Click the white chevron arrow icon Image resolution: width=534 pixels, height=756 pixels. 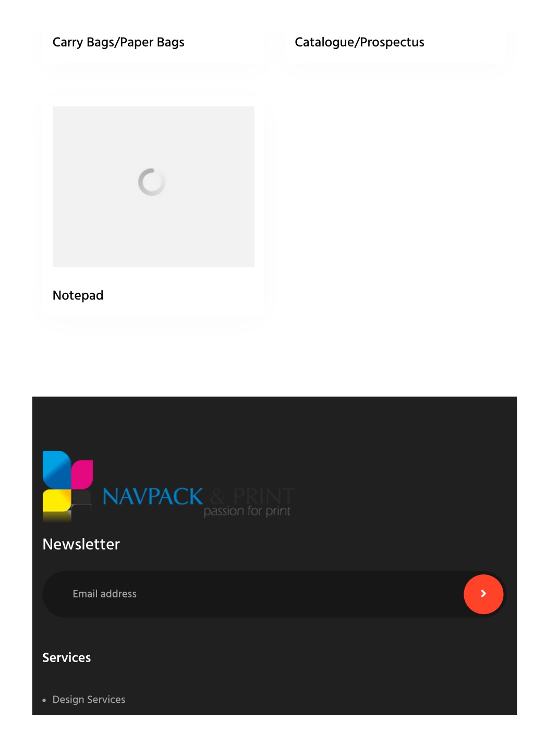tap(483, 594)
